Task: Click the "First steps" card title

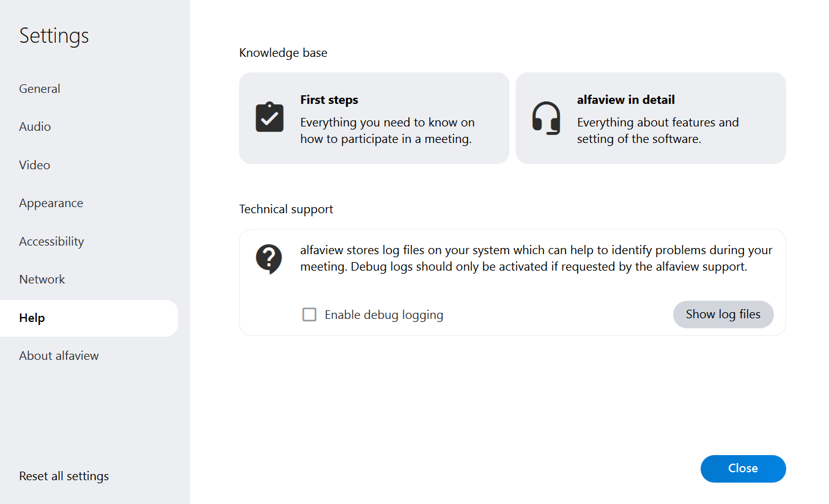Action: click(x=330, y=100)
